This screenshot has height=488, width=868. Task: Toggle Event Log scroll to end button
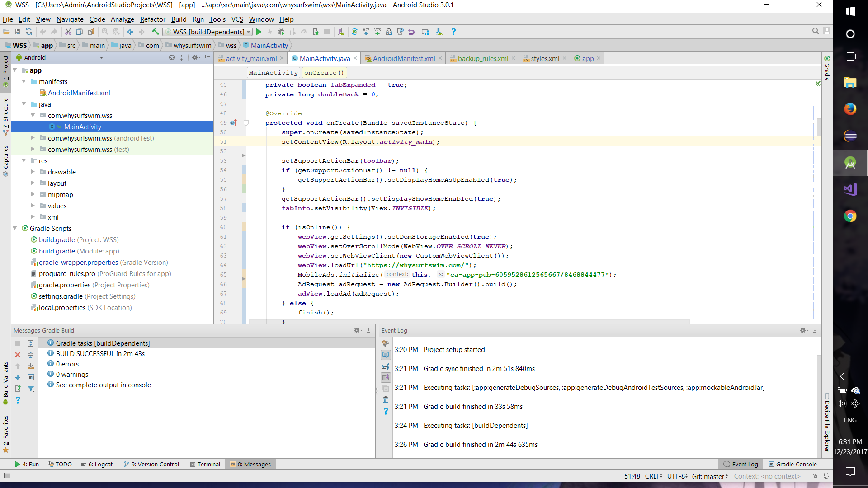coord(386,377)
